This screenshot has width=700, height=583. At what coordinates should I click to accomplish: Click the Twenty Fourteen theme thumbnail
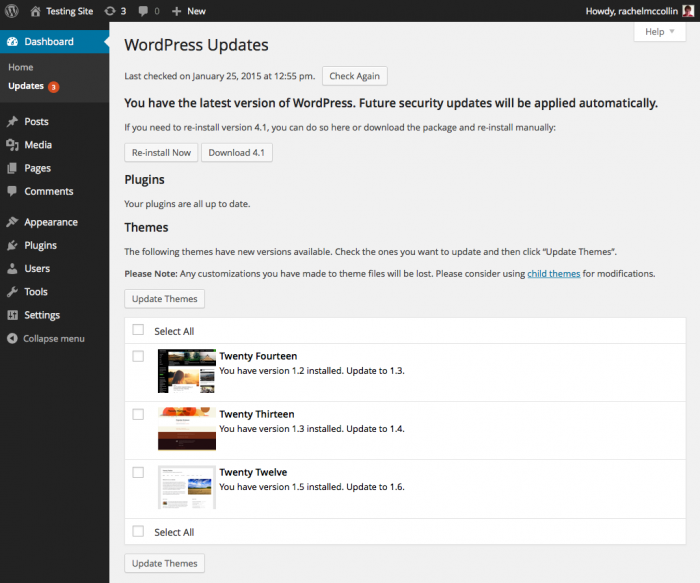click(187, 371)
